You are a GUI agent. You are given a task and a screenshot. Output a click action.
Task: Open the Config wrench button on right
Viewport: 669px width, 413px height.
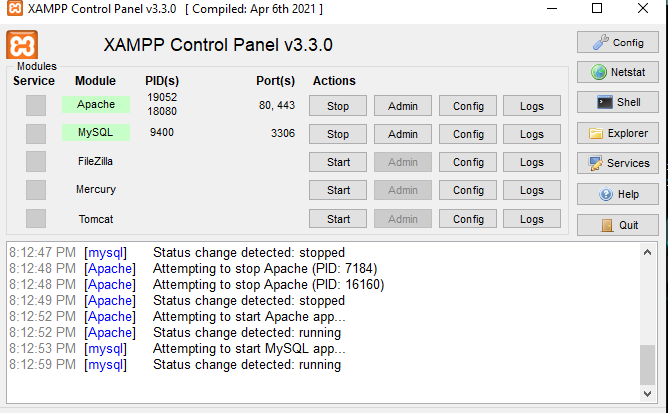617,42
